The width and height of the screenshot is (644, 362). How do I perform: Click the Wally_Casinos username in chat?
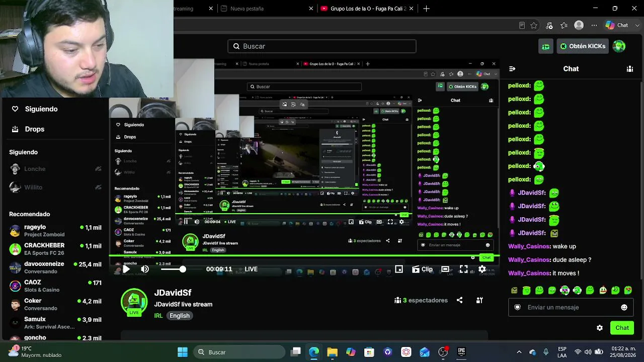coord(529,246)
